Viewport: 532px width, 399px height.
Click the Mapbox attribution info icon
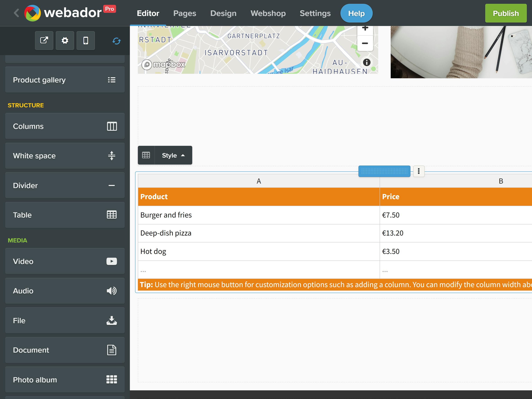(x=367, y=62)
